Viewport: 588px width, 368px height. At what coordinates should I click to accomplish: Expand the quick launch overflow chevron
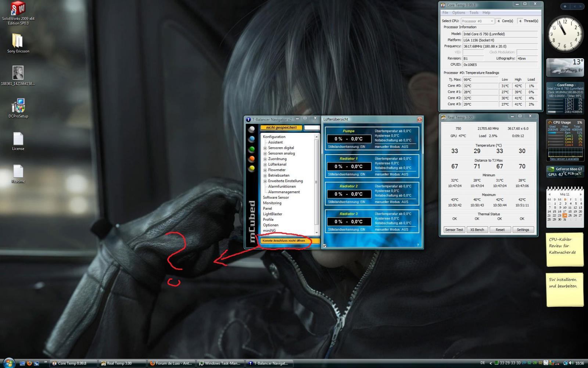46,362
